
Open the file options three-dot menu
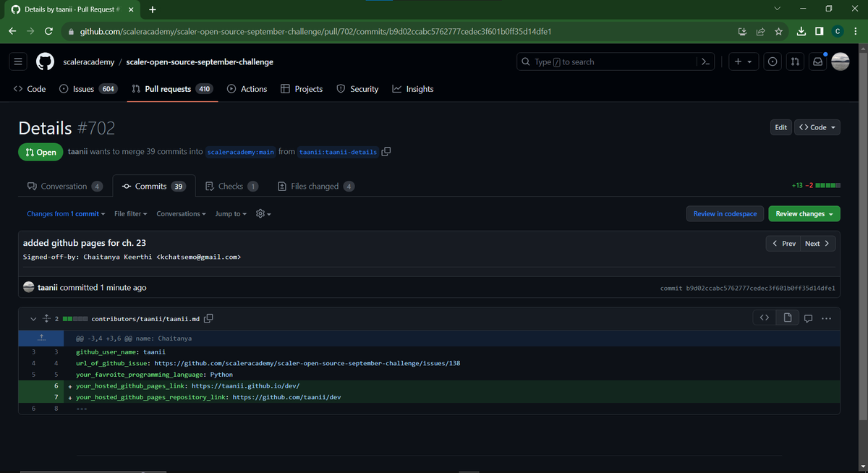pyautogui.click(x=827, y=318)
